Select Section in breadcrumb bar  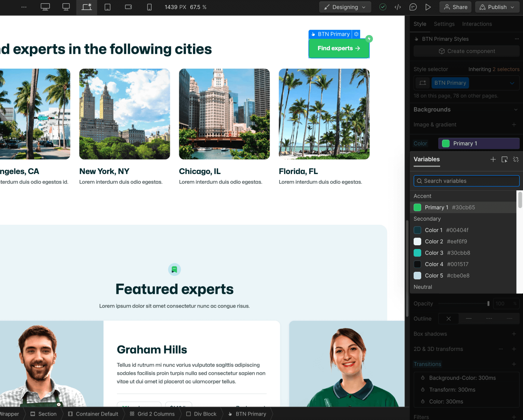[43, 414]
